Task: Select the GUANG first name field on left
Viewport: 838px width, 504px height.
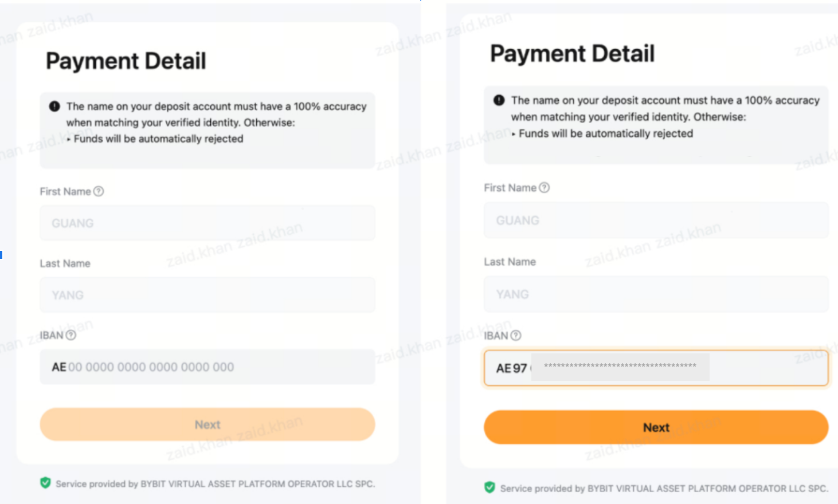Action: pyautogui.click(x=207, y=223)
